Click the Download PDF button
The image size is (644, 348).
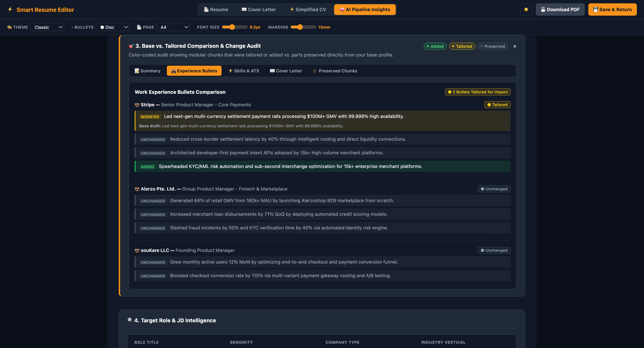(560, 9)
